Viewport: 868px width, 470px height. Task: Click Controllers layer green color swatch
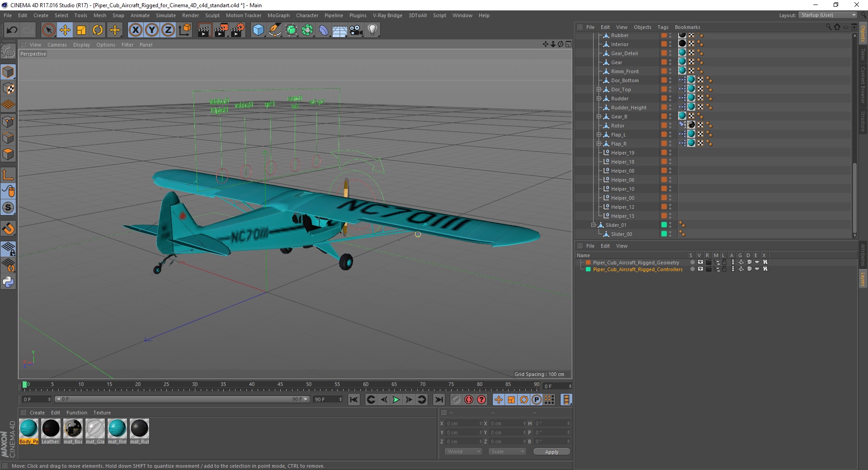pos(588,269)
